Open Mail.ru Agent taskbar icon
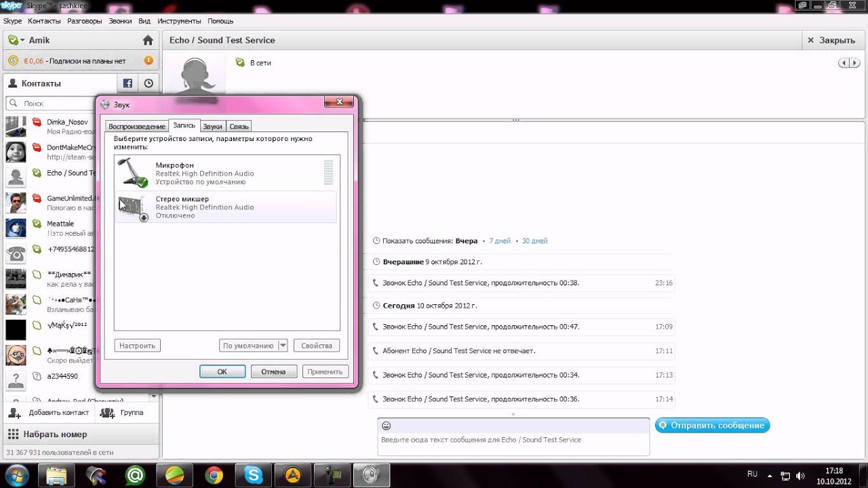 tap(136, 475)
